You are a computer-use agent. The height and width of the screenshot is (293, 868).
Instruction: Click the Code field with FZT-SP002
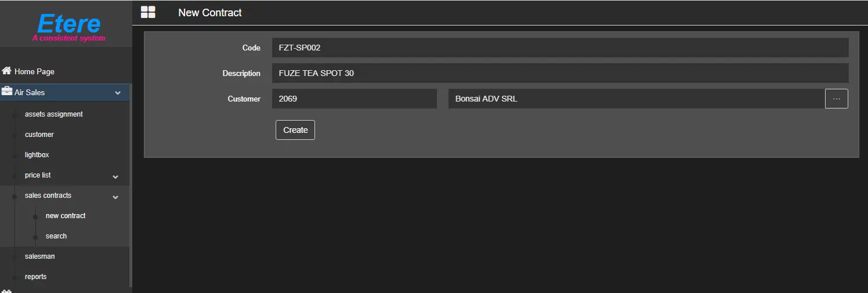560,48
